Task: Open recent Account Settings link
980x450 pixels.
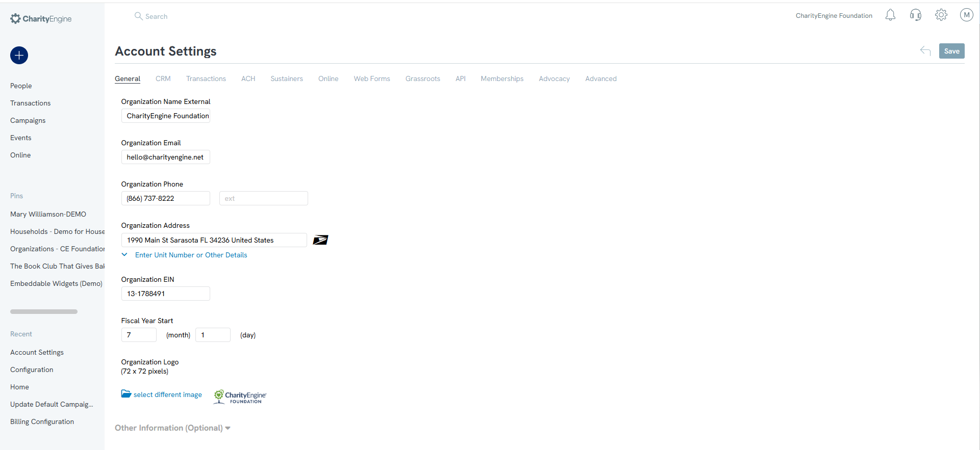Action: 37,352
